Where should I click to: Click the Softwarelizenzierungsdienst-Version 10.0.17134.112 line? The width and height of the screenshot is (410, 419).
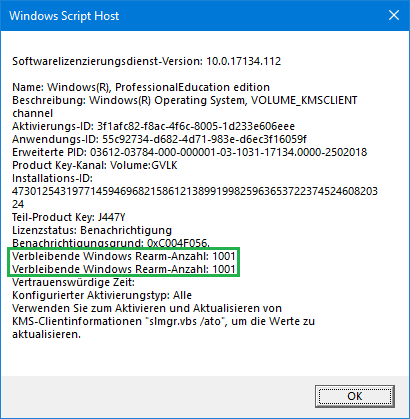(147, 61)
